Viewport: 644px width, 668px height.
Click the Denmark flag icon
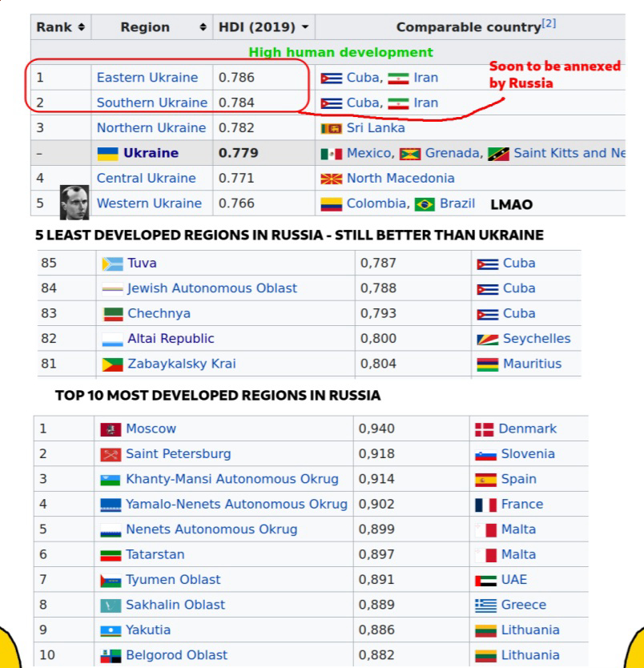pos(485,429)
